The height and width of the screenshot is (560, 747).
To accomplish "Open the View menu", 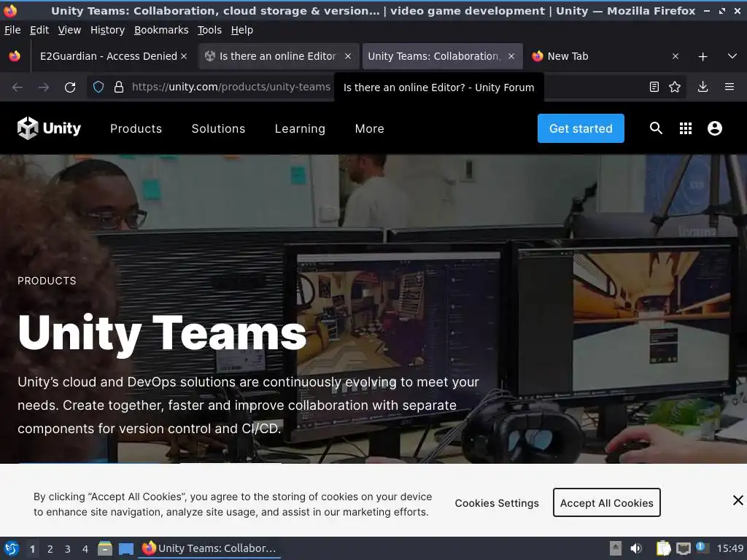I will click(x=69, y=30).
